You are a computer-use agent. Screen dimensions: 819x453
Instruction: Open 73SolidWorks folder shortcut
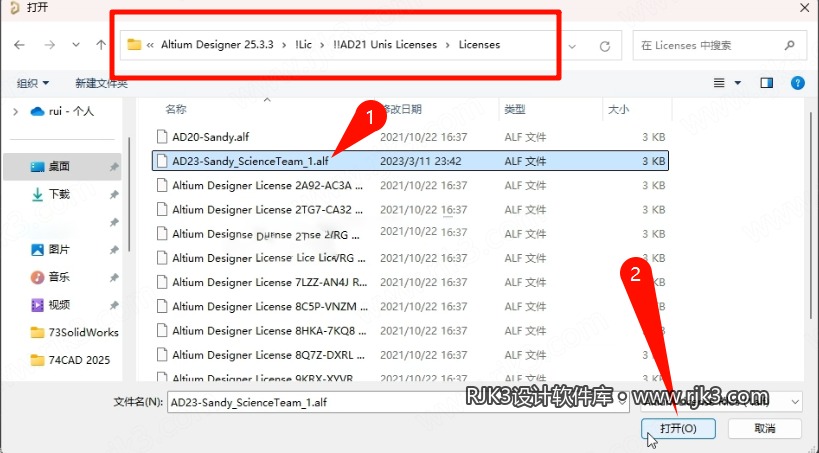pyautogui.click(x=75, y=332)
